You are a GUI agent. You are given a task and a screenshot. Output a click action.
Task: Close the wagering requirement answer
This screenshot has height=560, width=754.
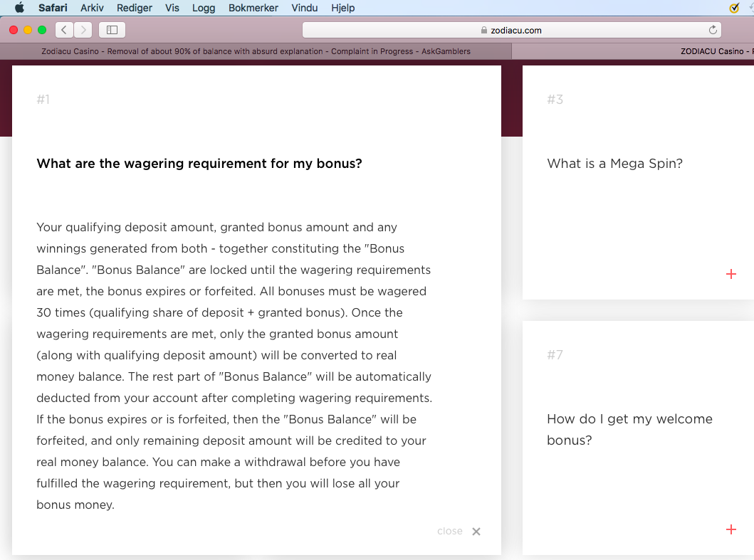pos(459,531)
